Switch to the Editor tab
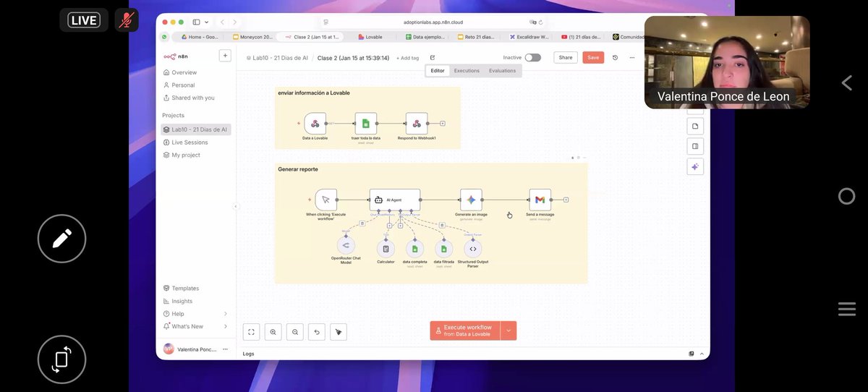This screenshot has height=392, width=868. point(438,71)
